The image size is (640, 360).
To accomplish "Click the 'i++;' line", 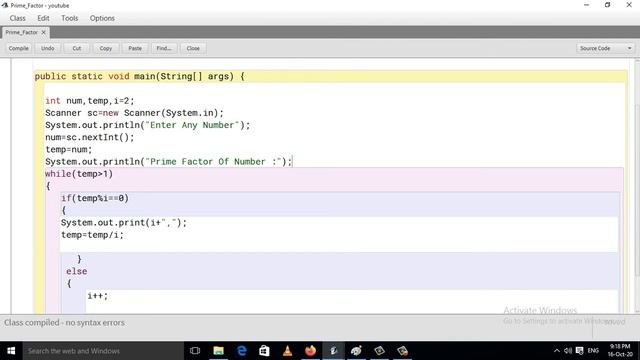I will pos(98,296).
